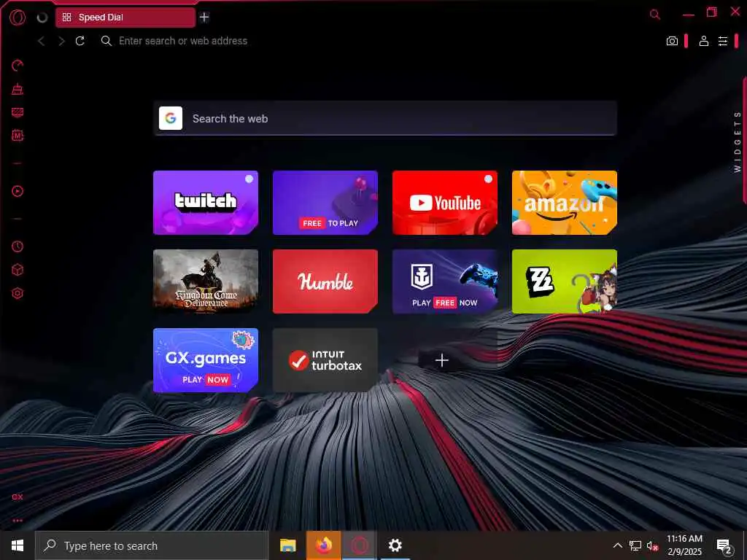Open the Twitch speed dial tile
The width and height of the screenshot is (747, 560).
click(x=206, y=203)
